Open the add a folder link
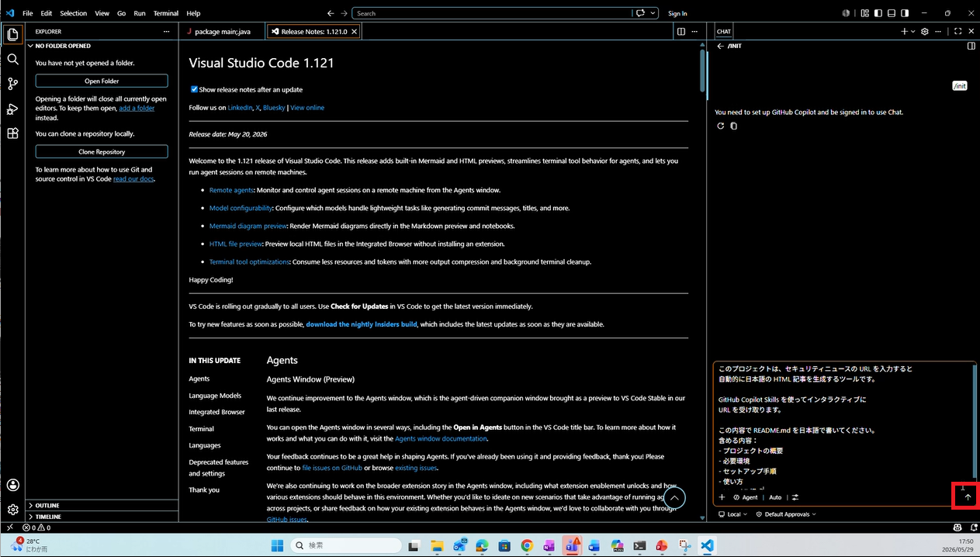Image resolution: width=980 pixels, height=557 pixels. click(x=137, y=109)
